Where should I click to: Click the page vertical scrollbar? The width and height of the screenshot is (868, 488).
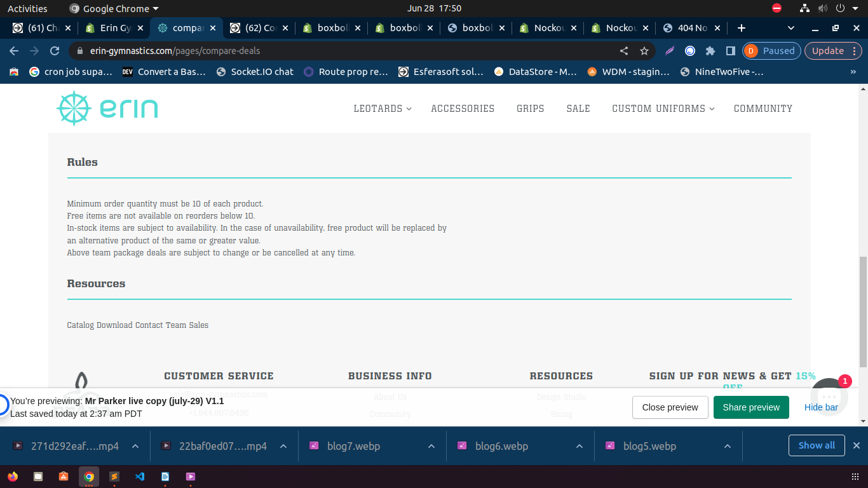[863, 311]
